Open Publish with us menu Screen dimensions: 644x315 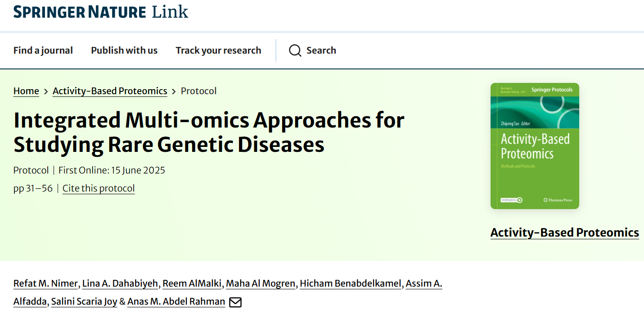point(124,50)
